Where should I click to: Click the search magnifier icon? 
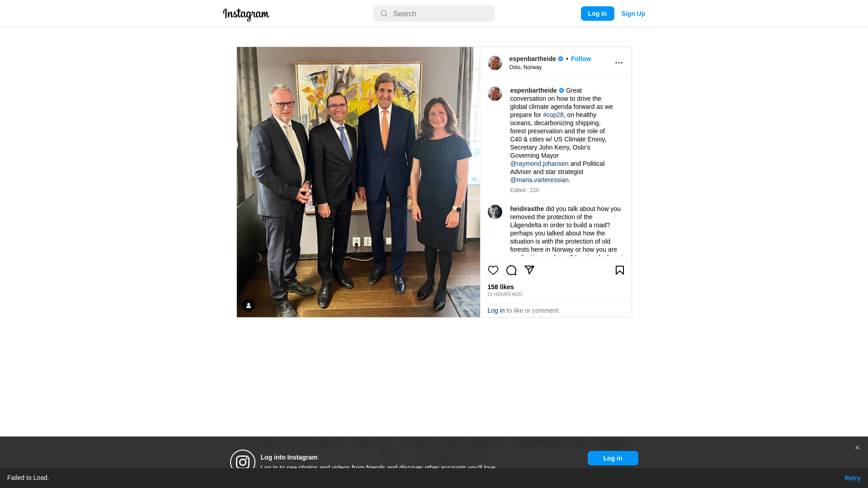click(384, 14)
